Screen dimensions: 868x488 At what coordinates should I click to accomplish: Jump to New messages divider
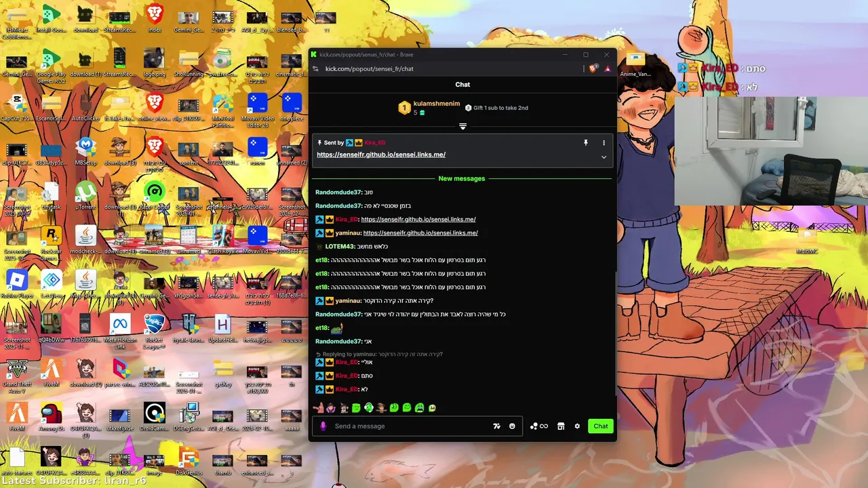[462, 178]
